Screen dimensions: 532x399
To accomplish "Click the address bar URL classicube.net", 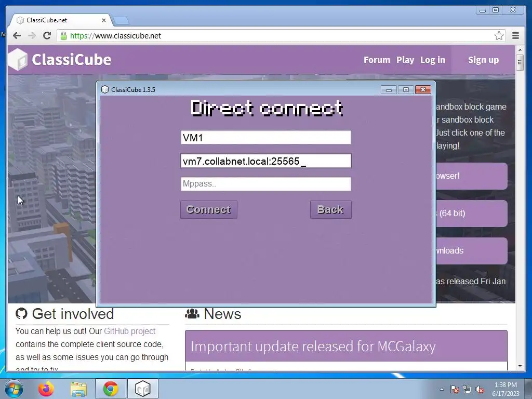I will tap(115, 36).
